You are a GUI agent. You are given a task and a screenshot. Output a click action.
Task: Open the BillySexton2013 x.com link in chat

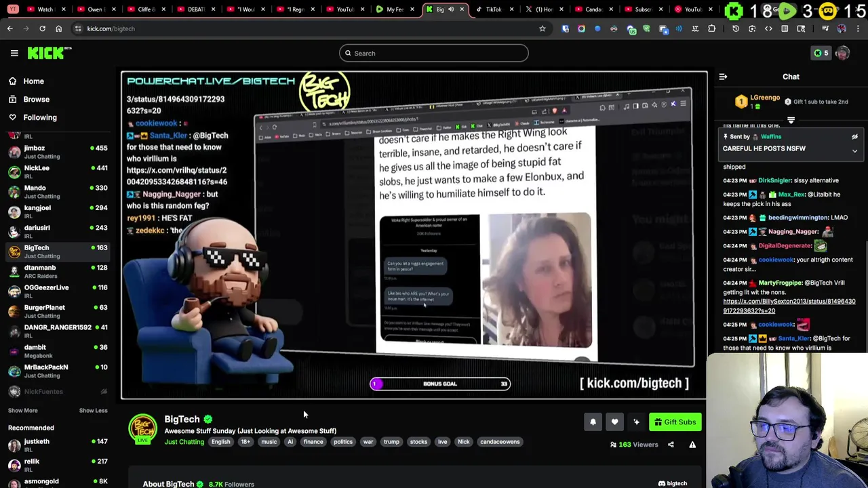coord(789,306)
